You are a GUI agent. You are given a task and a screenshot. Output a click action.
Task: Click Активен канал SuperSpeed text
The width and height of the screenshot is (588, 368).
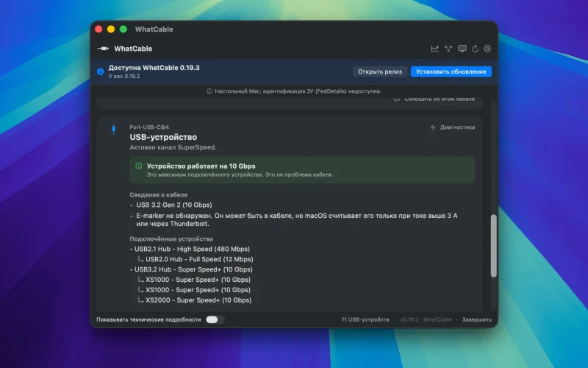pos(173,147)
